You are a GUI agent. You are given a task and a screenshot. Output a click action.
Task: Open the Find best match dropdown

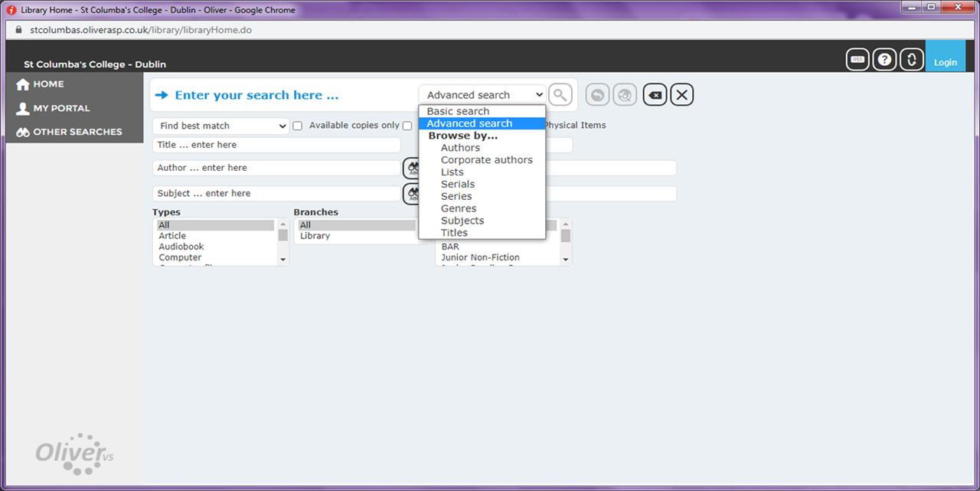pyautogui.click(x=220, y=126)
